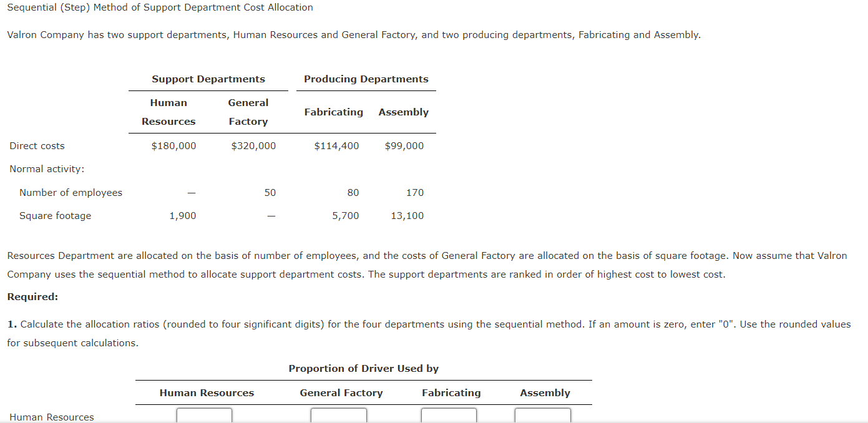868x423 pixels.
Task: Click the 'Proportion of Driver Used by' heading
Action: 364,369
